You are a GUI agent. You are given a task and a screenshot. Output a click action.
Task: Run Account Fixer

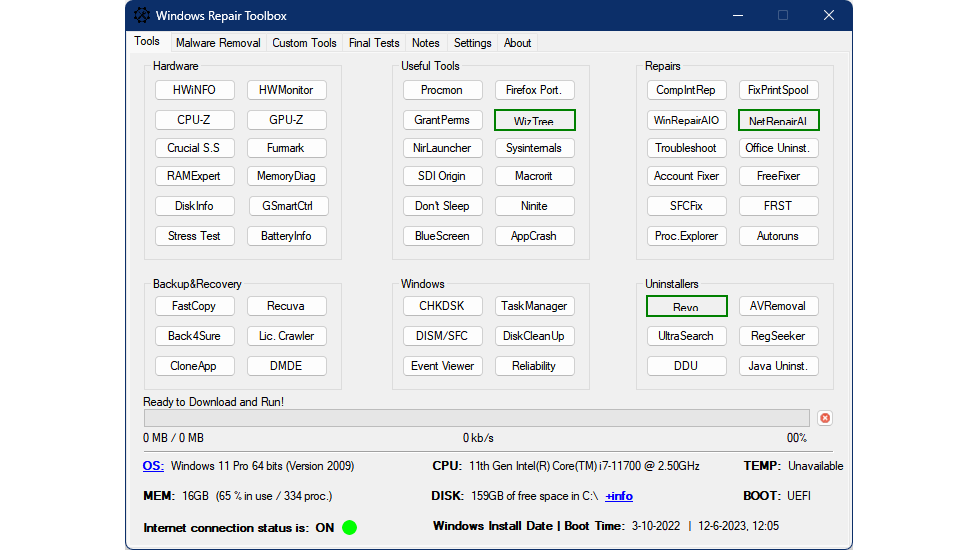pyautogui.click(x=687, y=176)
